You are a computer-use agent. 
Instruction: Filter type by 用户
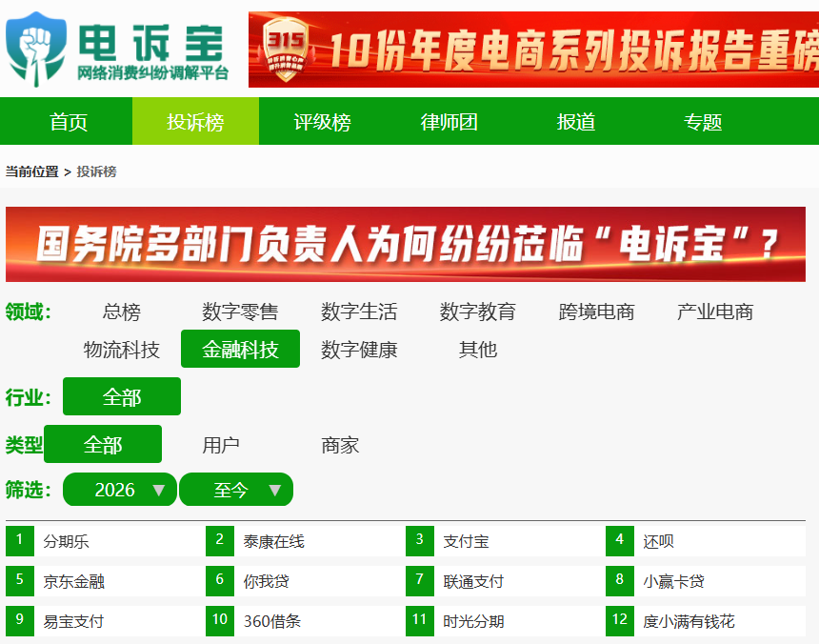pos(221,445)
